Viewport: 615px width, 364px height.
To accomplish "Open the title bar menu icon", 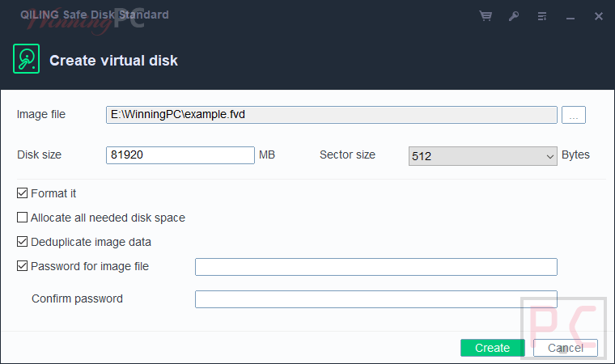I will tap(542, 16).
